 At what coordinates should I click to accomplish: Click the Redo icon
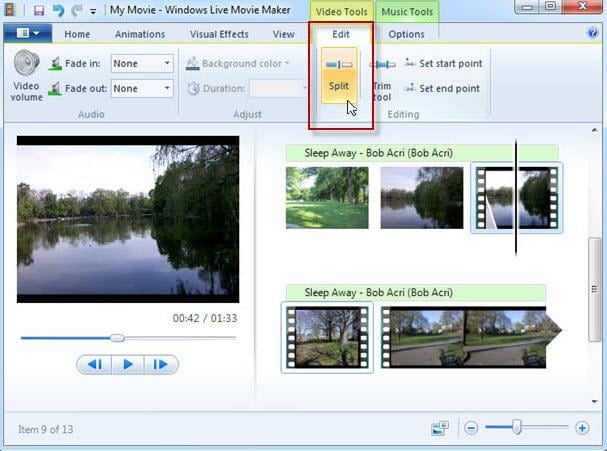pos(77,10)
